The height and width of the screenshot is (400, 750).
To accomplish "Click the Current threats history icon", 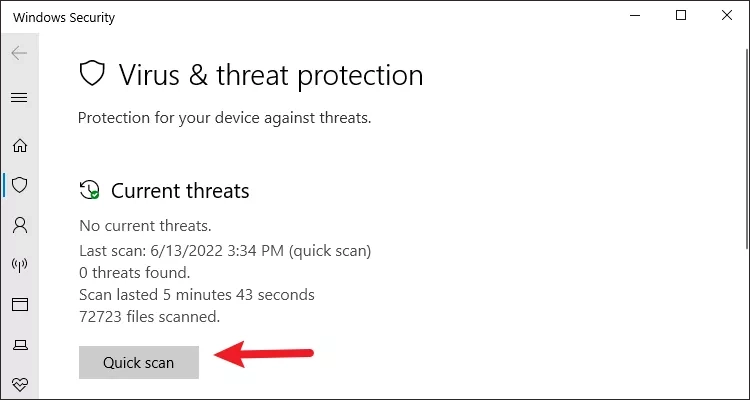I will click(x=89, y=189).
